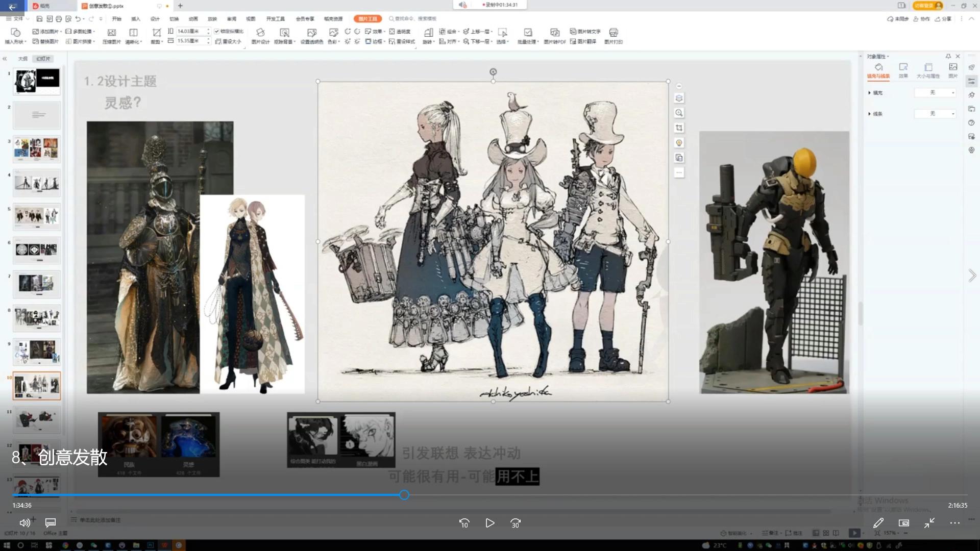
Task: Open remove background tool (抠除背景)
Action: click(284, 34)
